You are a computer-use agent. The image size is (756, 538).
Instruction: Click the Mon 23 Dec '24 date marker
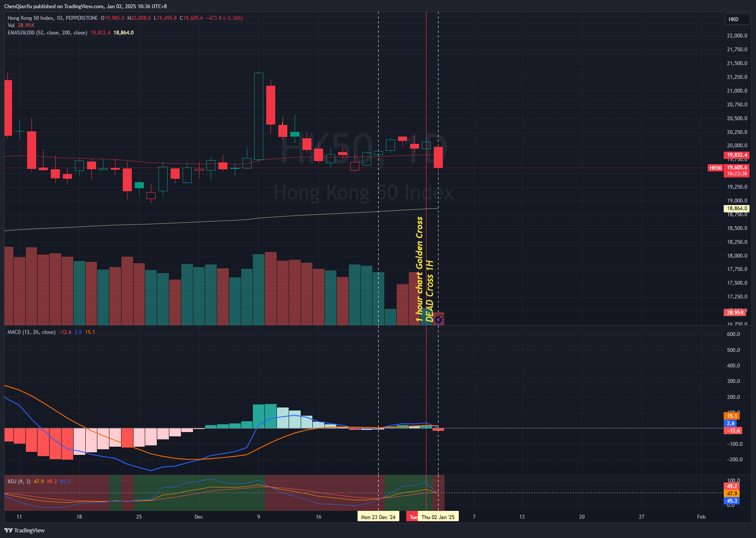coord(378,517)
